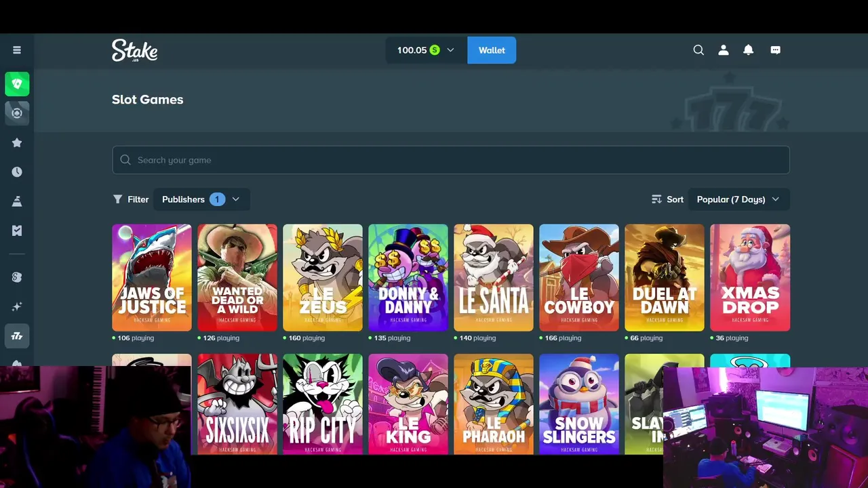Click the Stake logo

[x=135, y=50]
